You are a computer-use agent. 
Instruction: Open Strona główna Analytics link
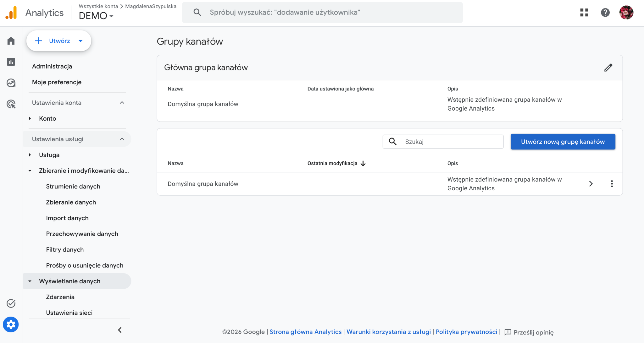coord(306,332)
